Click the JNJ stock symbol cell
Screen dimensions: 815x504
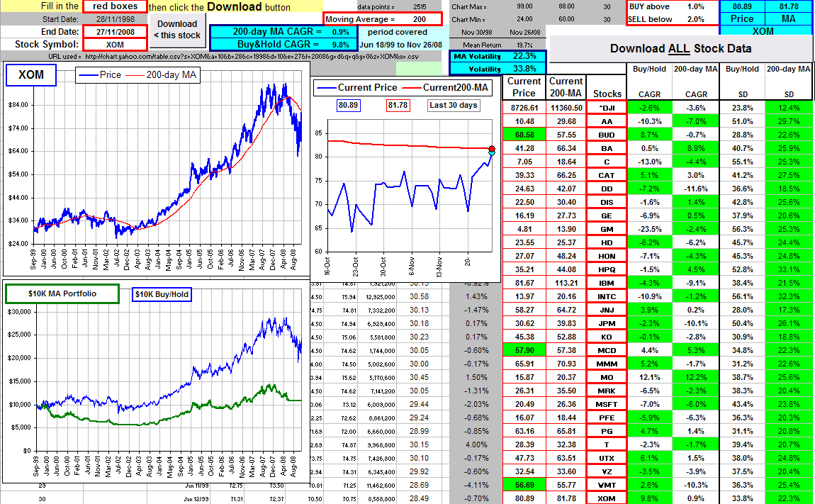607,310
